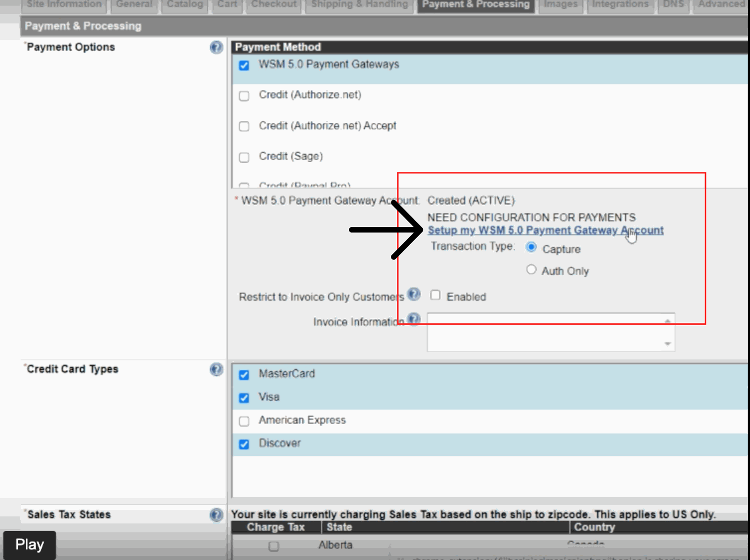Click the Play button
Image resolution: width=750 pixels, height=560 pixels.
(x=30, y=545)
